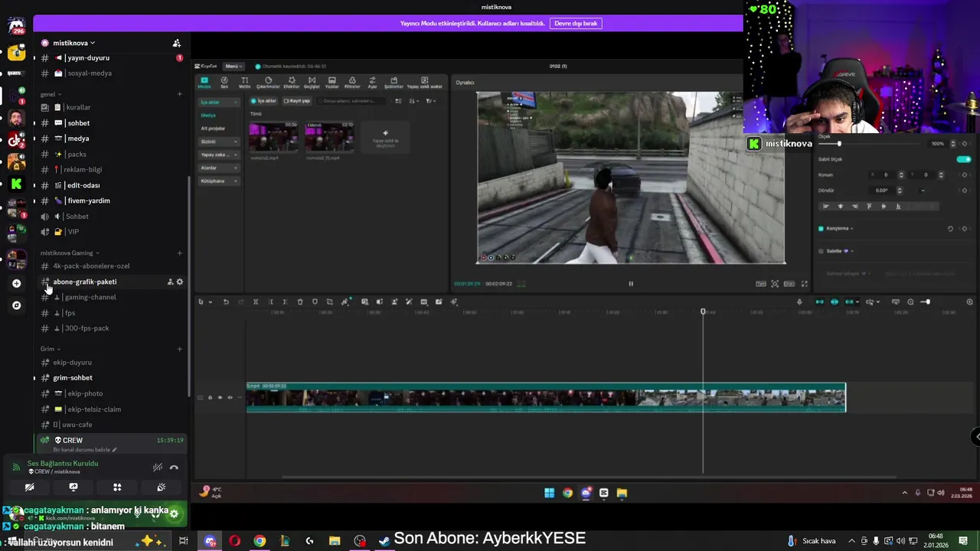The height and width of the screenshot is (551, 980).
Task: Open Discord voice activities launcher
Action: (x=117, y=487)
